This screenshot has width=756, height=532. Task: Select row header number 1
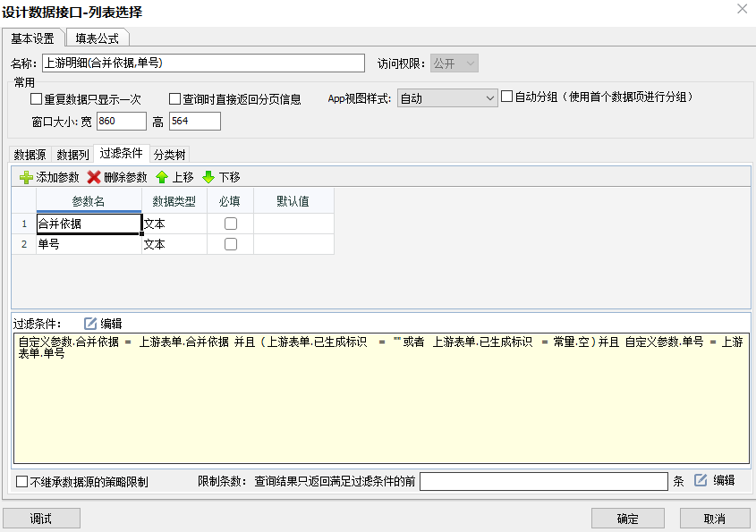point(24,224)
